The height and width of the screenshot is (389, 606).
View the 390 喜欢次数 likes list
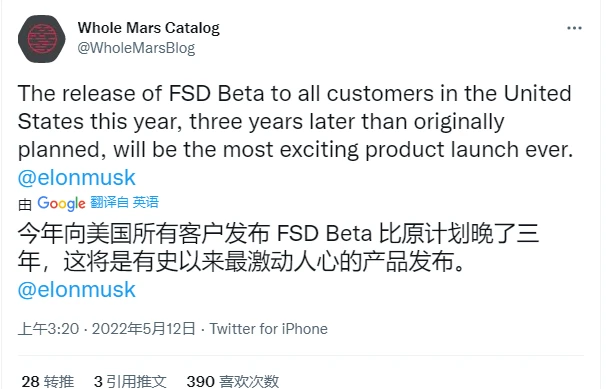coord(233,381)
